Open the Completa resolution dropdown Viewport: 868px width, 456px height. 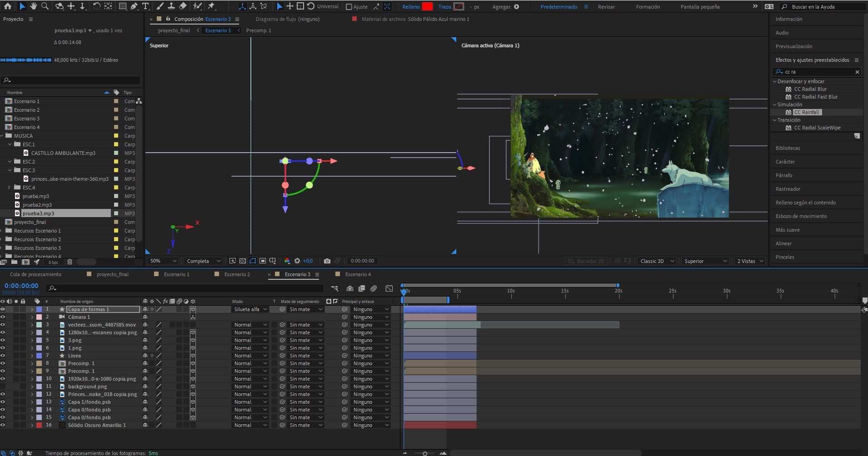coord(203,261)
